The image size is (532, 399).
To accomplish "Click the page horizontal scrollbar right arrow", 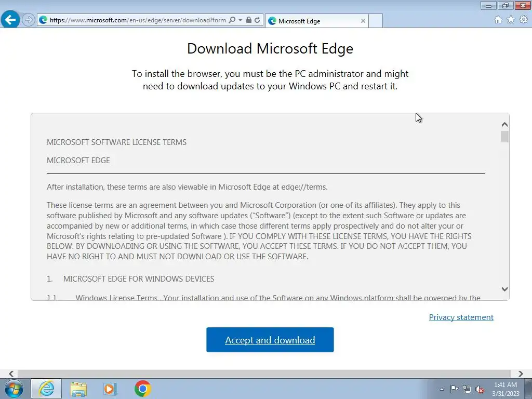I will click(521, 374).
